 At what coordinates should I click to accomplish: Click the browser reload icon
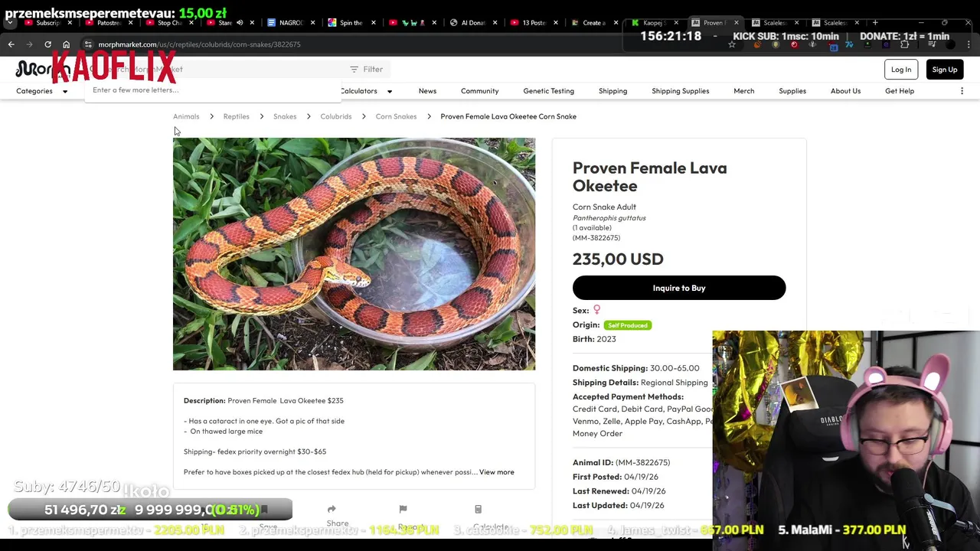47,44
